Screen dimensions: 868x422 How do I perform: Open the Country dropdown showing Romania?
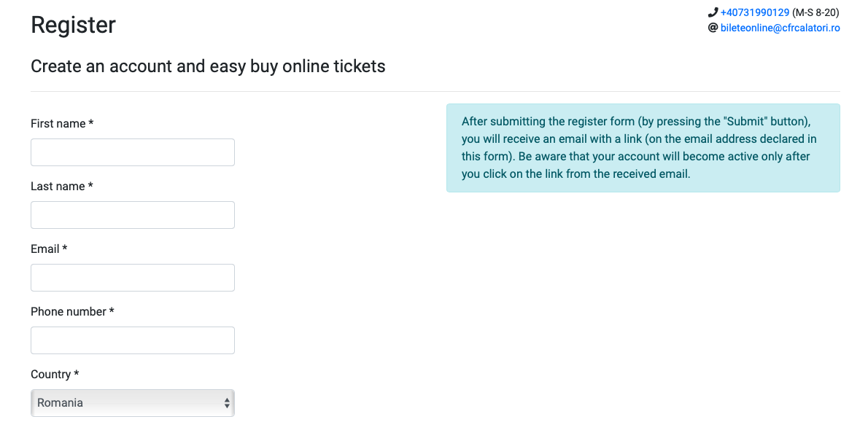[132, 402]
